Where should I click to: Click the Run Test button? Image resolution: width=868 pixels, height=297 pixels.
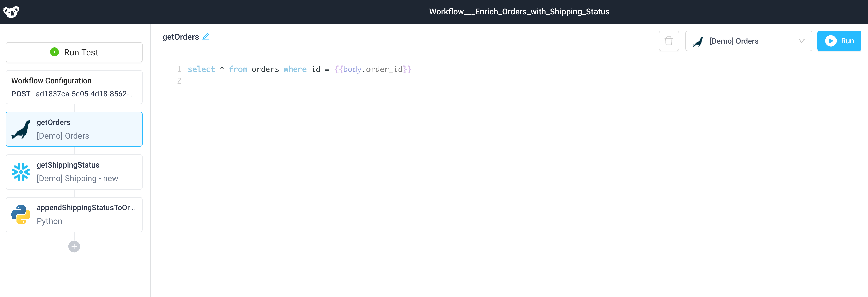pyautogui.click(x=74, y=52)
